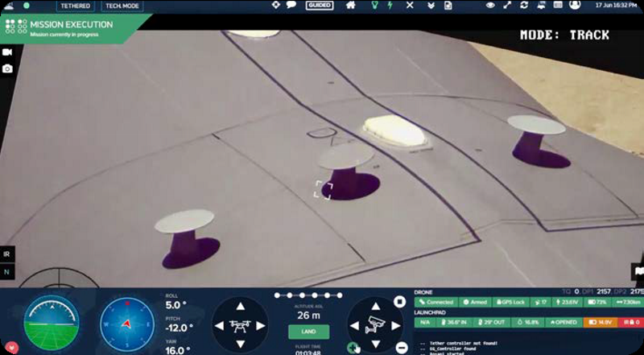Toggle TECH. MODE on the top bar
The image size is (644, 355).
point(122,6)
